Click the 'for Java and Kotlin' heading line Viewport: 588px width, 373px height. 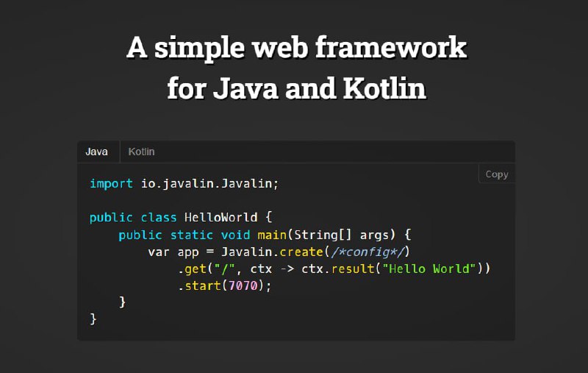point(297,88)
